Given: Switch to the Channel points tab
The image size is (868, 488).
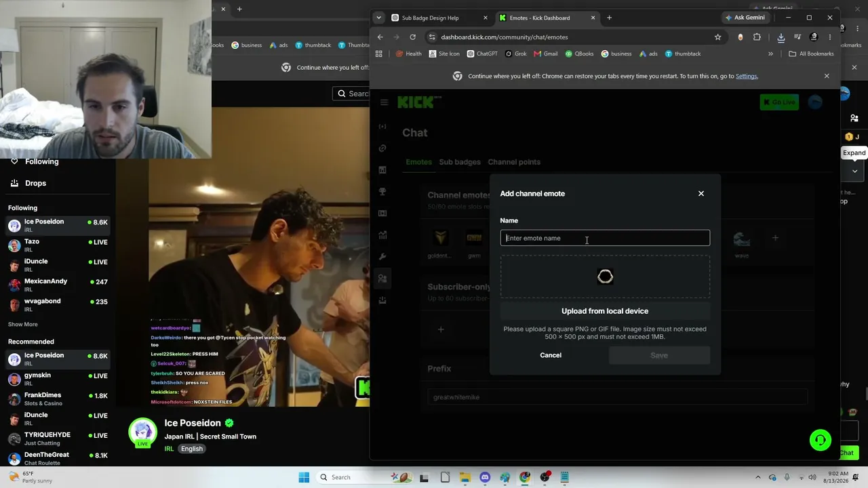Looking at the screenshot, I should tap(514, 162).
